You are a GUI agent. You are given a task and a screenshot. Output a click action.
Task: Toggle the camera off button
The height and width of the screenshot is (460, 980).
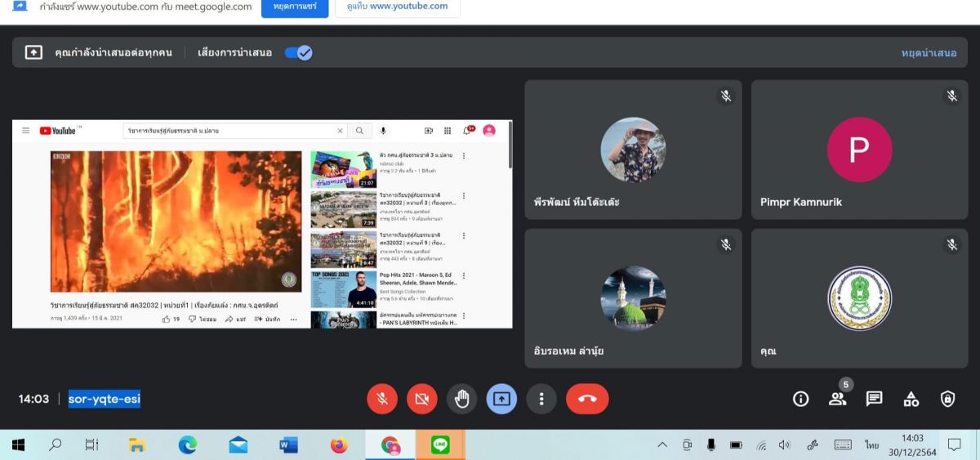(x=422, y=399)
